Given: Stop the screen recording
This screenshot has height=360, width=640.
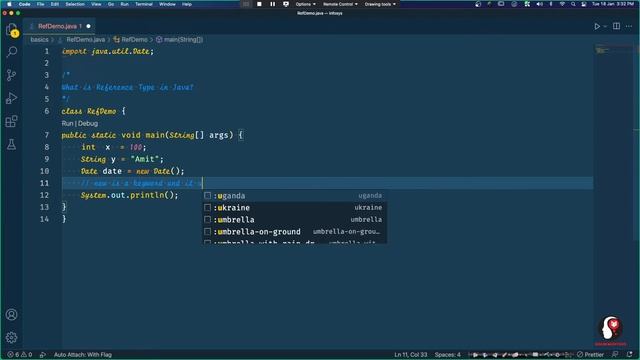Looking at the screenshot, I should [259, 4].
